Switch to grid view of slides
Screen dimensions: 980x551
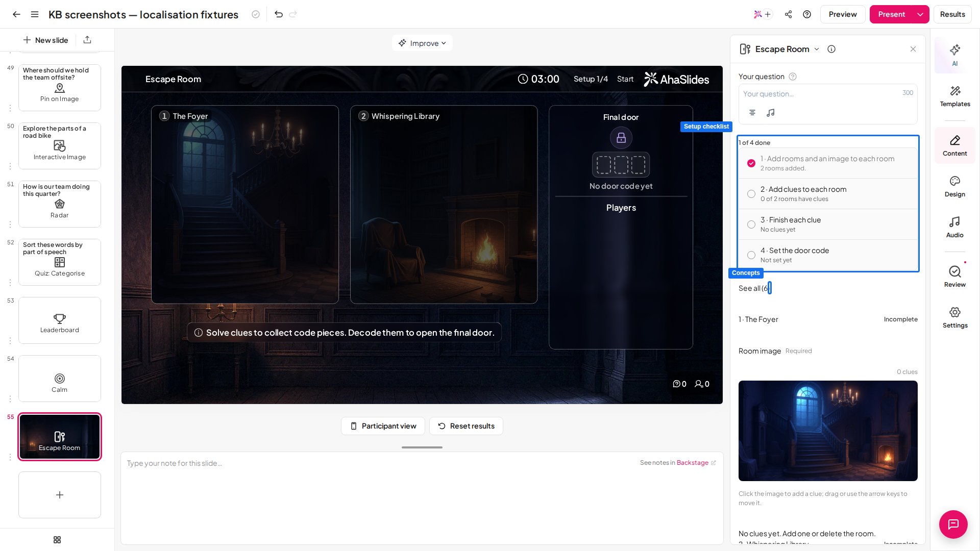click(57, 540)
